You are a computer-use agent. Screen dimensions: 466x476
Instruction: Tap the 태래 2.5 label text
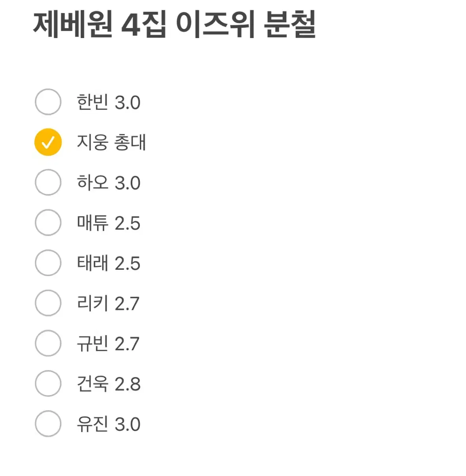(x=109, y=263)
